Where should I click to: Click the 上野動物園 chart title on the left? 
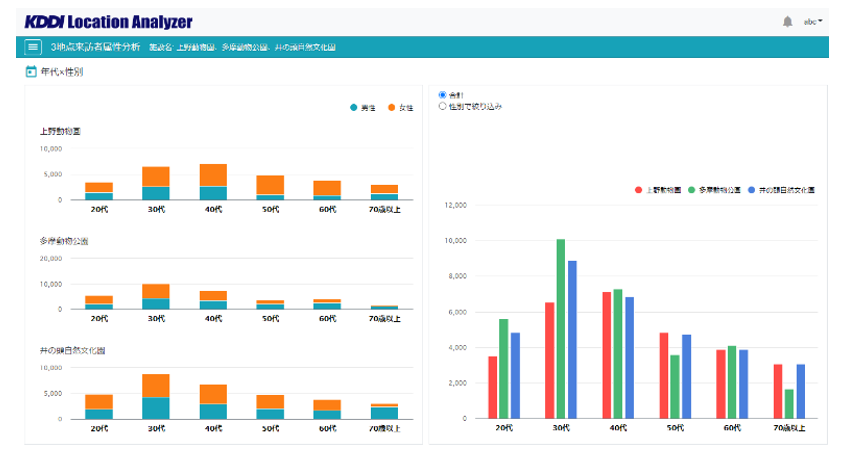60,131
